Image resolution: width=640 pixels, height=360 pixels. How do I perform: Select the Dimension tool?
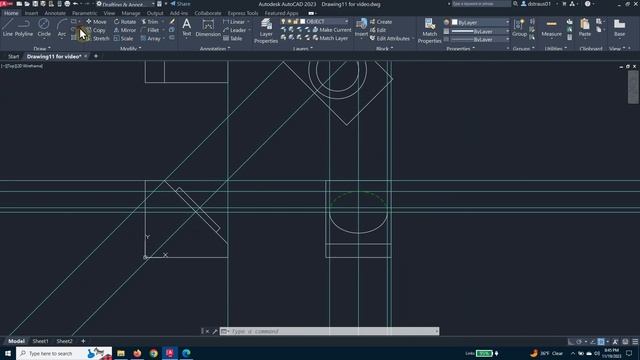208,27
